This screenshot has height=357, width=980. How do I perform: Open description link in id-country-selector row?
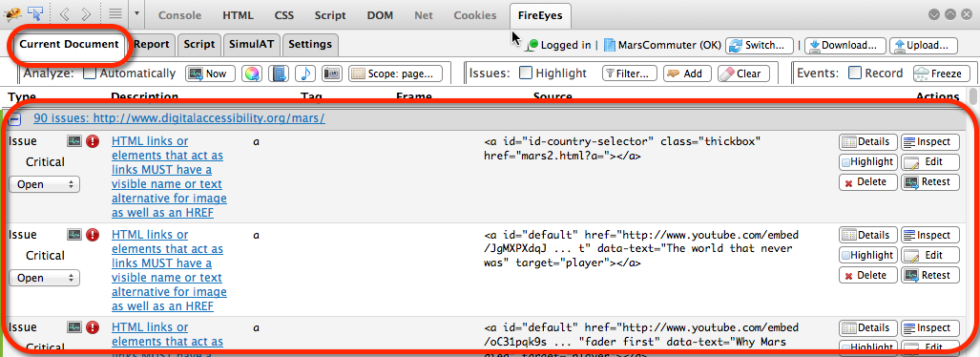[169, 177]
